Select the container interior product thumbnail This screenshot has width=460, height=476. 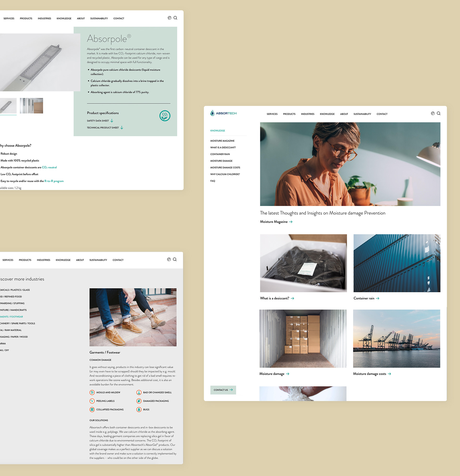pos(31,106)
